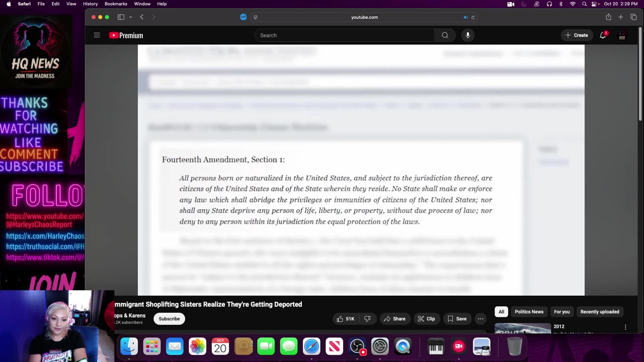This screenshot has height=362, width=644.
Task: Open a new Safari tab with plus
Action: pyautogui.click(x=621, y=17)
